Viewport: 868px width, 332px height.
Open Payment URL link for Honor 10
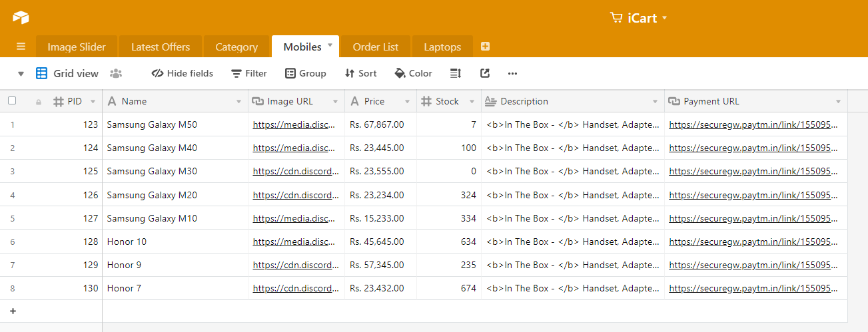(x=753, y=242)
